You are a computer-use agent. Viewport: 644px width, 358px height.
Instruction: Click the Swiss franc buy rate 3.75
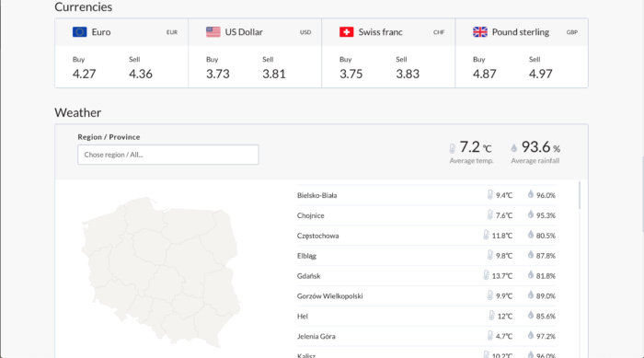(351, 74)
